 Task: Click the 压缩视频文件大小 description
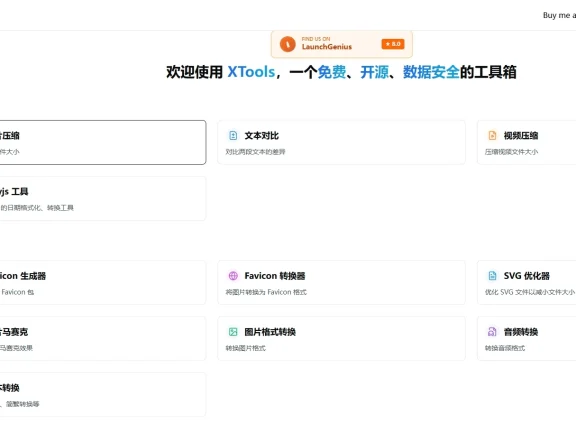511,152
